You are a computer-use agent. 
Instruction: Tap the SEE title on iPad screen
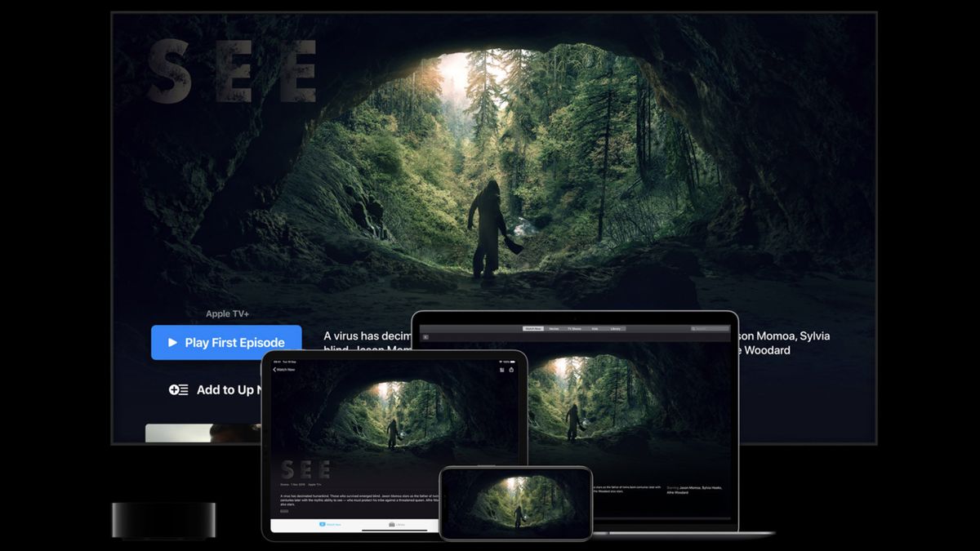pos(305,470)
